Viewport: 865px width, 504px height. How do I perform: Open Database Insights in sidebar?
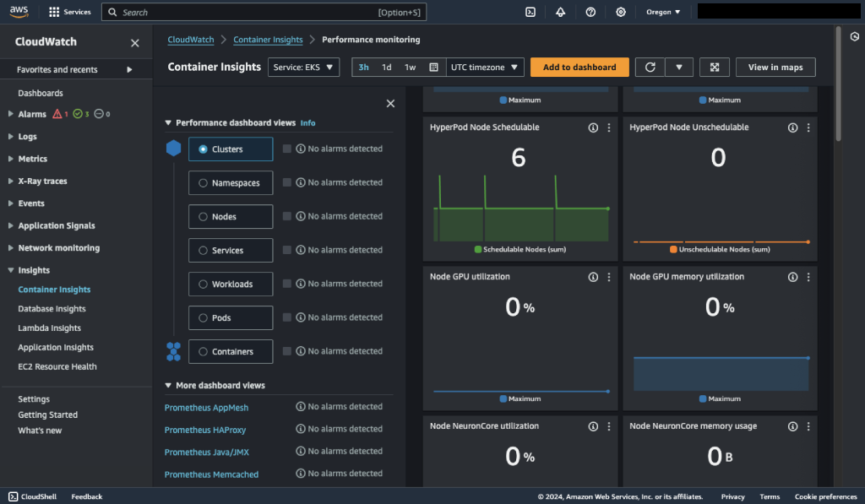coord(52,309)
